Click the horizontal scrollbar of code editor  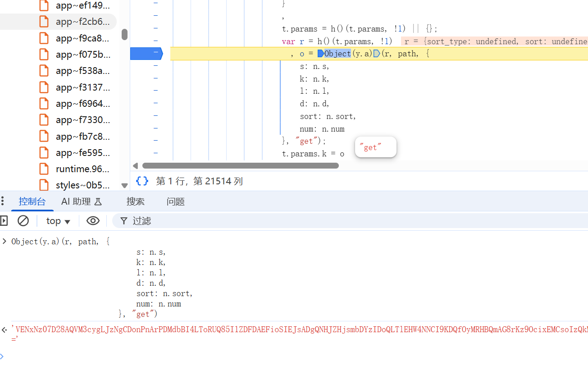coord(240,165)
